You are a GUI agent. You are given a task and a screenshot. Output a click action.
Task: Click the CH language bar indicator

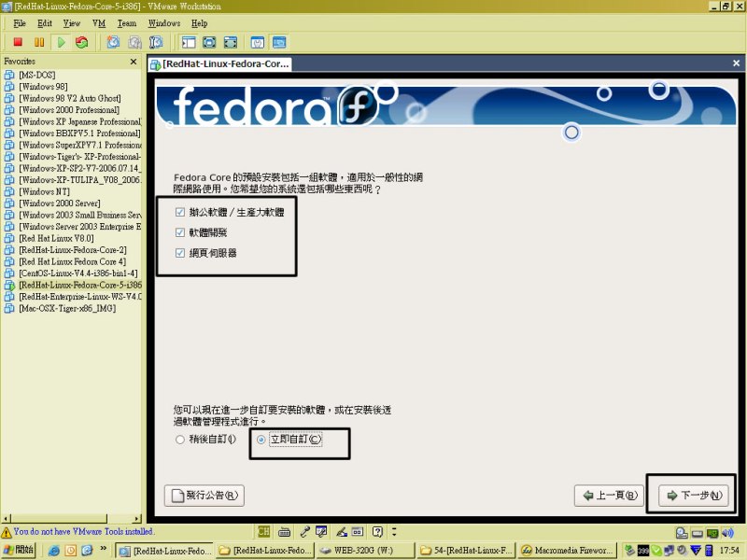click(263, 531)
